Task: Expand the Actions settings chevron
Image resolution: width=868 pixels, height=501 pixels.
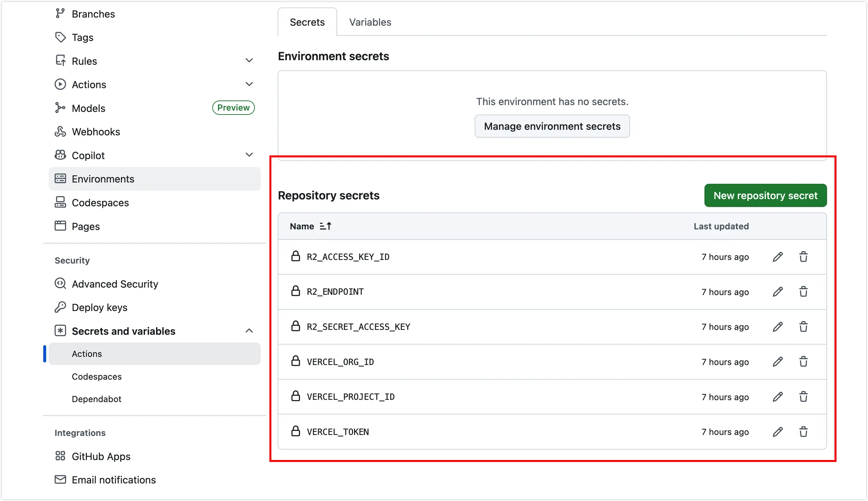Action: pyautogui.click(x=249, y=84)
